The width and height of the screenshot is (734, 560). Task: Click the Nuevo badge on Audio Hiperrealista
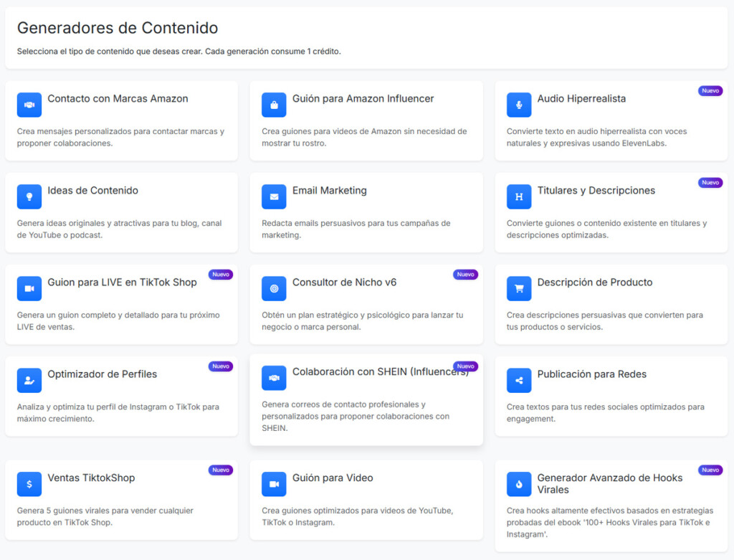tap(710, 90)
